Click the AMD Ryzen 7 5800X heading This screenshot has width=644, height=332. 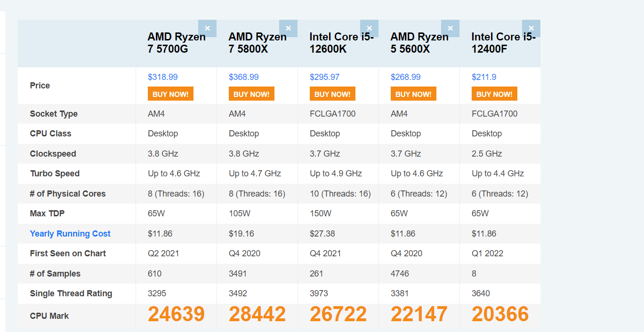tap(258, 43)
